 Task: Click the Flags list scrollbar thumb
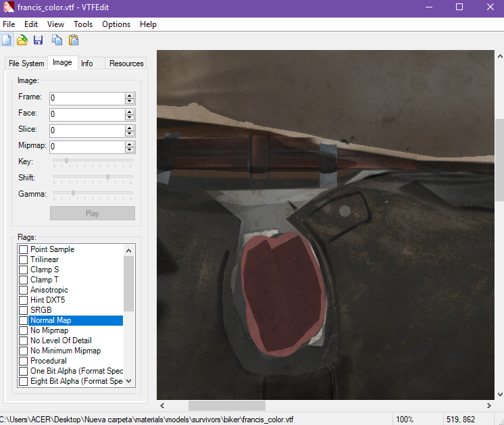click(129, 284)
